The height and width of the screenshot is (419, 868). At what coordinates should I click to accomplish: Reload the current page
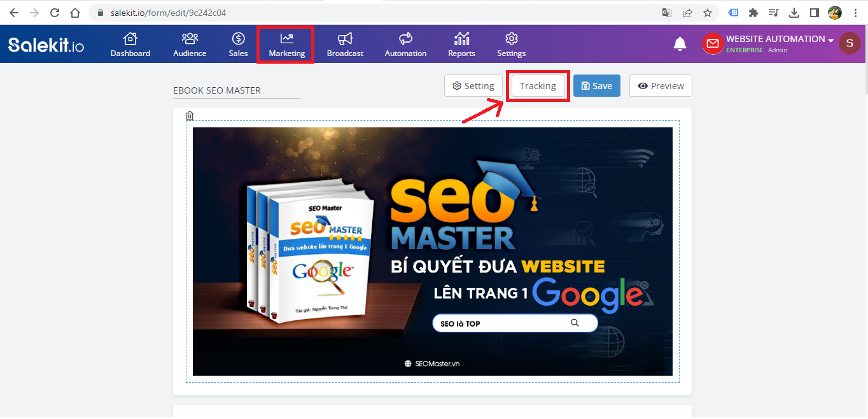(x=55, y=13)
